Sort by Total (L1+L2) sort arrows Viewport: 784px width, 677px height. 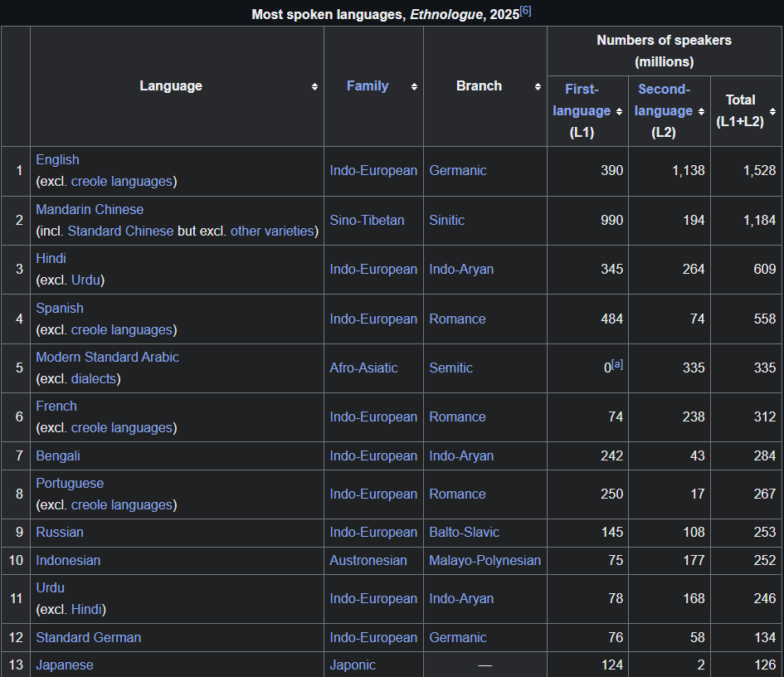click(772, 111)
